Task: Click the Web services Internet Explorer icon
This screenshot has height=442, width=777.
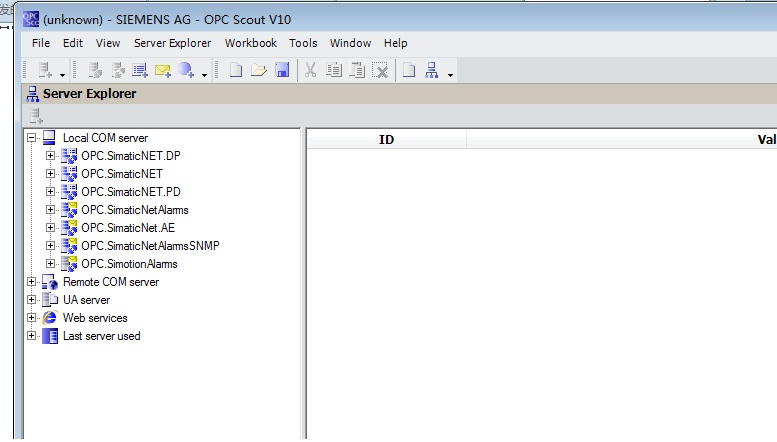Action: (x=50, y=318)
